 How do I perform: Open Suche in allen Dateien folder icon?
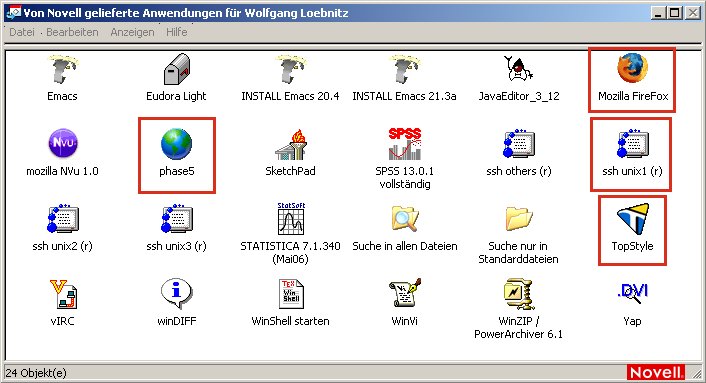pos(405,219)
